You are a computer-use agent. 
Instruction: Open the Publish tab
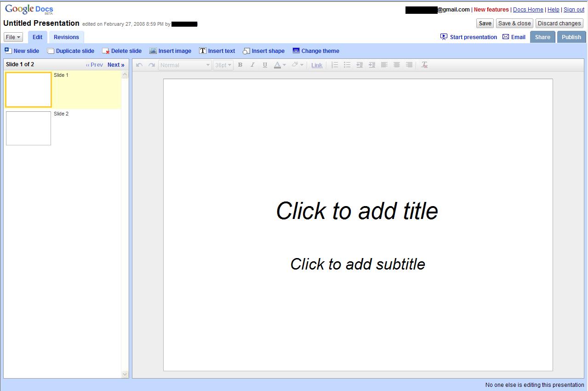click(x=571, y=37)
